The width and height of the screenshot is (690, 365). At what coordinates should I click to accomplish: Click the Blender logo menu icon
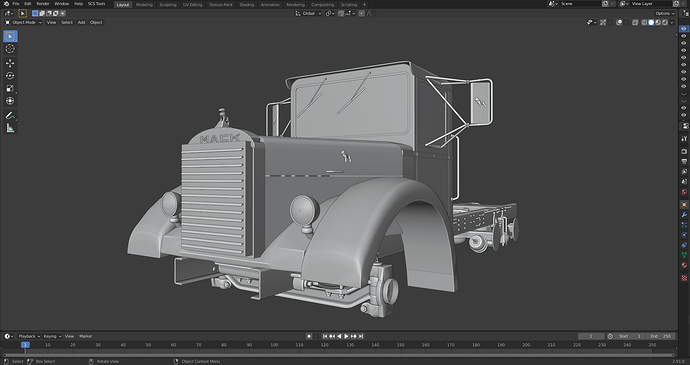(x=6, y=4)
